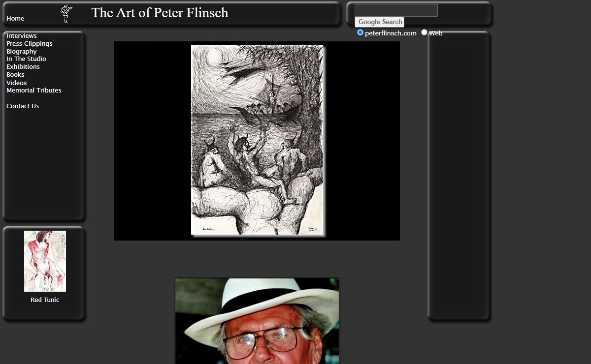Open the Exhibitions page
Viewport: 591px width, 364px height.
23,67
